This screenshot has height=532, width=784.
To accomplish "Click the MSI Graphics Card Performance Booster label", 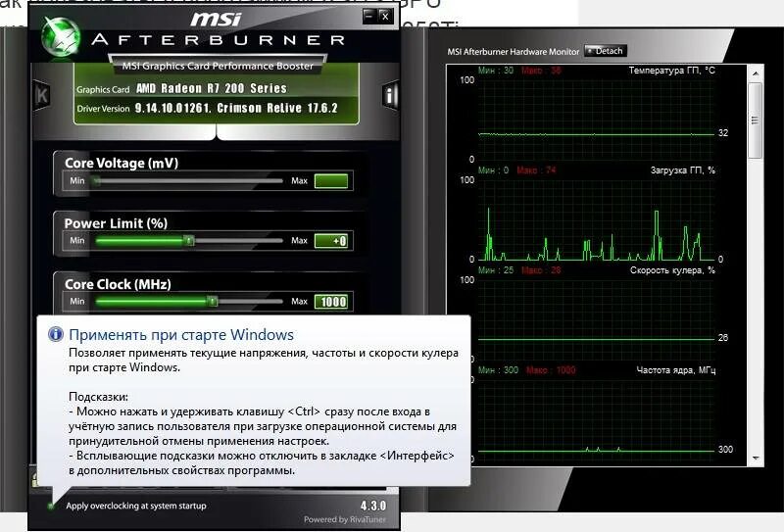I will click(218, 66).
